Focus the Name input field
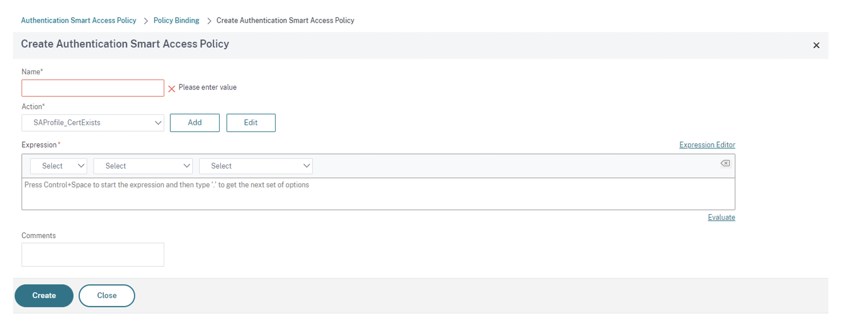 pos(93,88)
